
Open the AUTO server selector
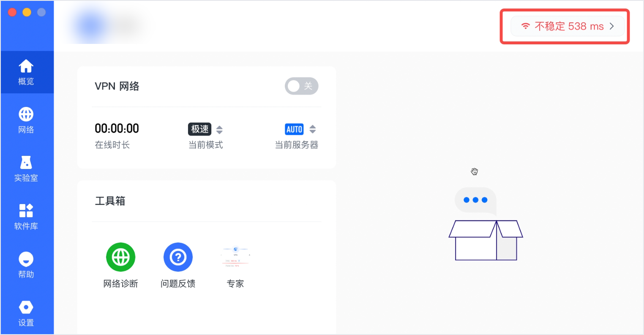(x=301, y=129)
